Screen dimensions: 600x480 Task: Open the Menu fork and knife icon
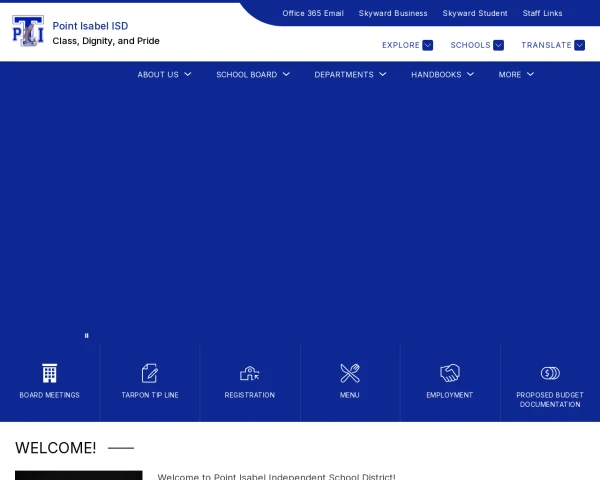(x=350, y=373)
